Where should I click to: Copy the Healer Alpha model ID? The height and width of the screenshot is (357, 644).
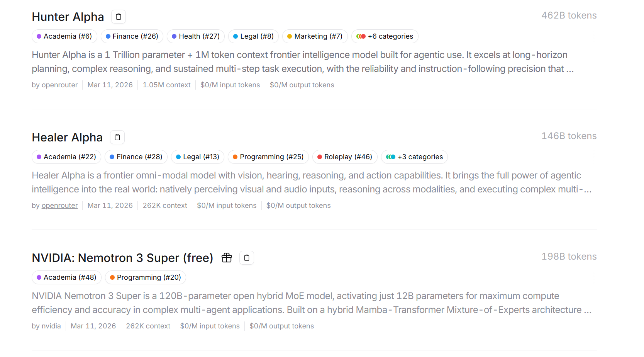(117, 137)
